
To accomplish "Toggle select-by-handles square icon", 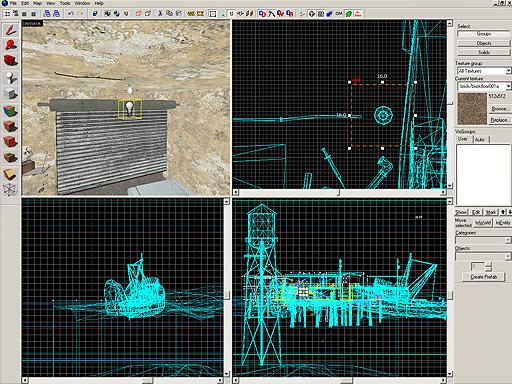I will [x=213, y=14].
